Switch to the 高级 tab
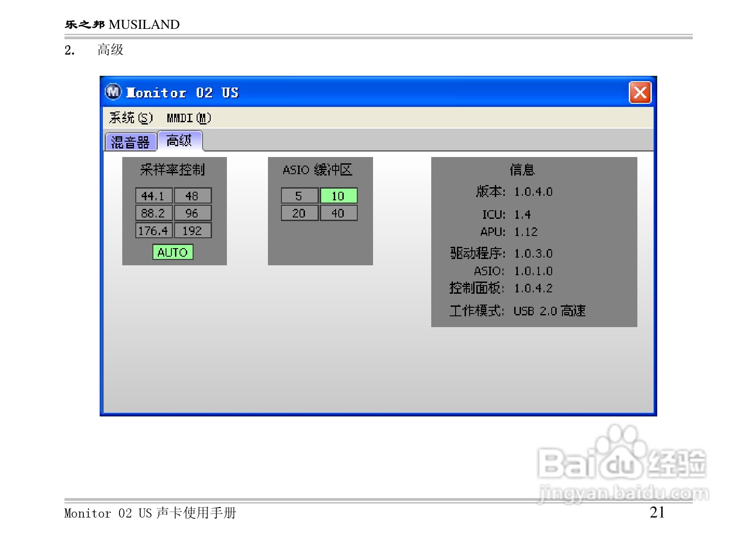Image resolution: width=756 pixels, height=536 pixels. click(180, 141)
